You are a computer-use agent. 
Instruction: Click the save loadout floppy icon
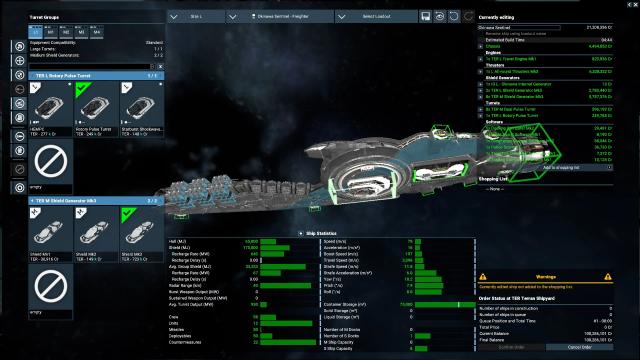[425, 17]
